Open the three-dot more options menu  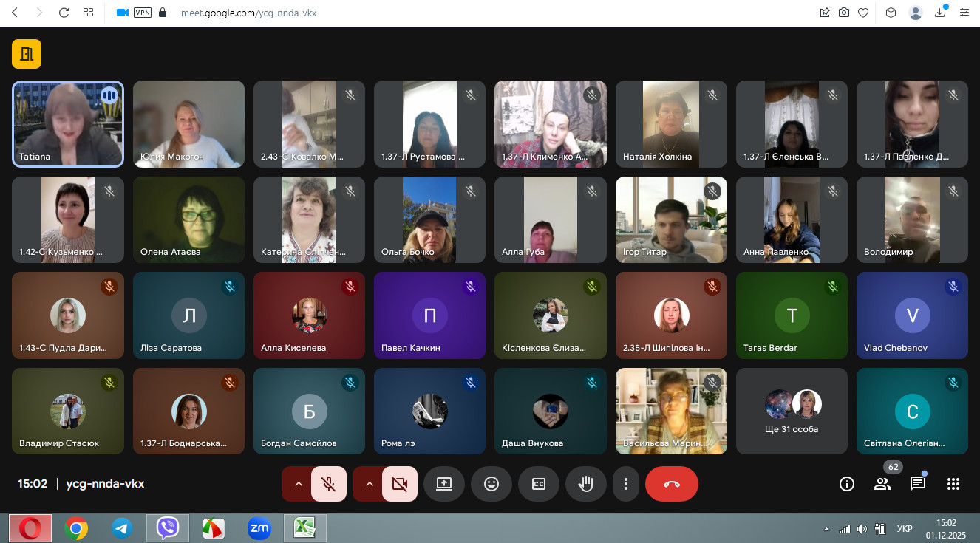626,484
